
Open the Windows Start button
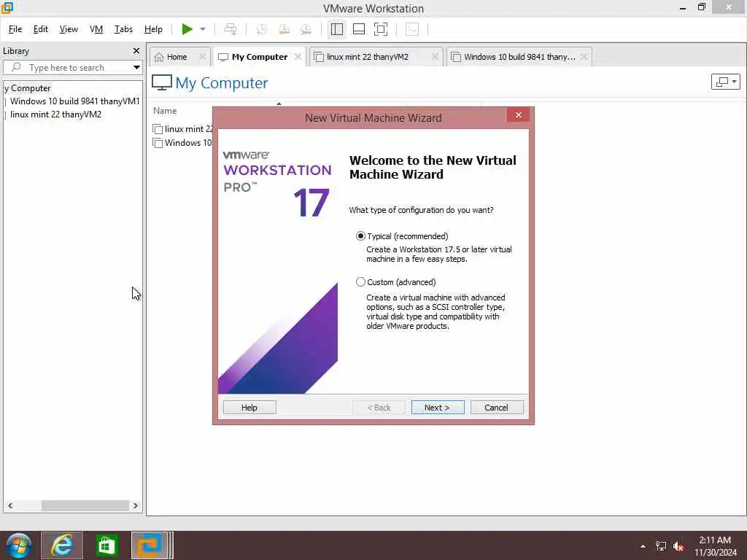pyautogui.click(x=19, y=545)
